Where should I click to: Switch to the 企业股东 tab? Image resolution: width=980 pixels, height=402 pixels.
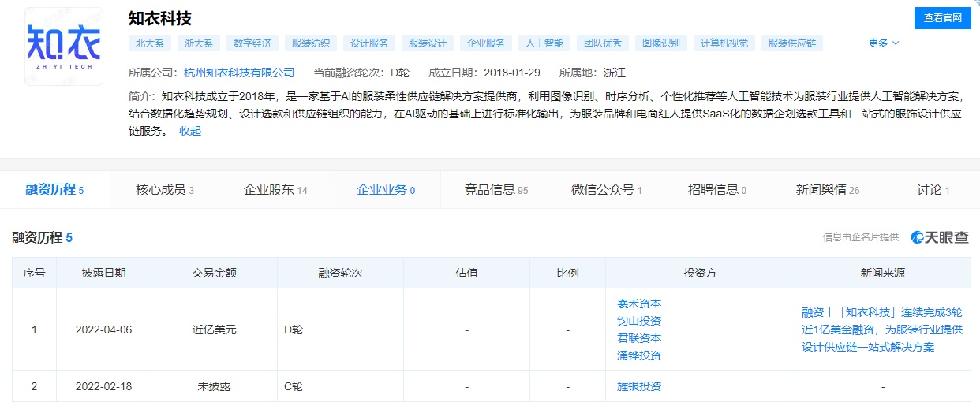click(x=275, y=190)
